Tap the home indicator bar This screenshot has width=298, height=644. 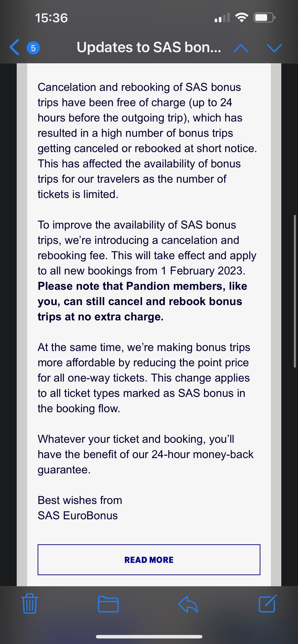point(149,636)
